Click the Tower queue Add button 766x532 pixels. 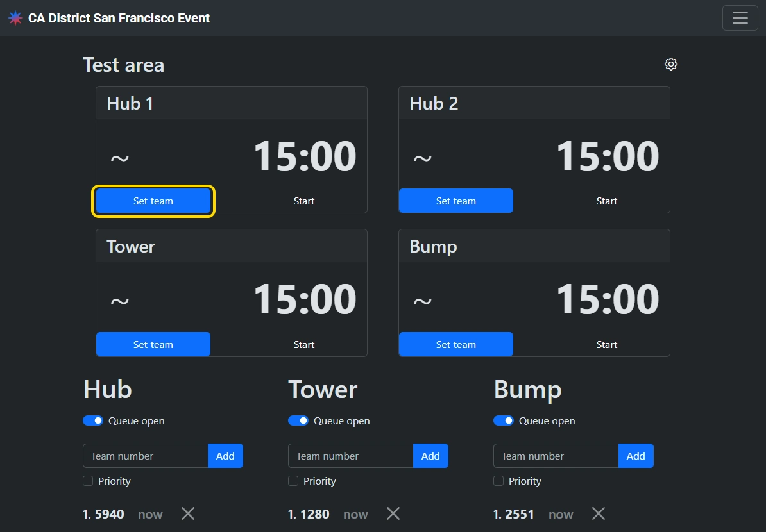click(430, 456)
